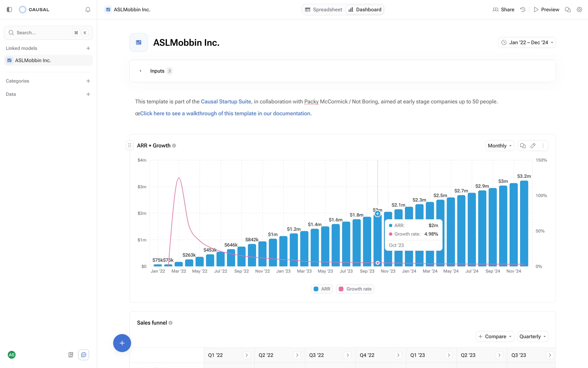Viewport: 588px width, 368px height.
Task: Open notifications bell
Action: (88, 10)
